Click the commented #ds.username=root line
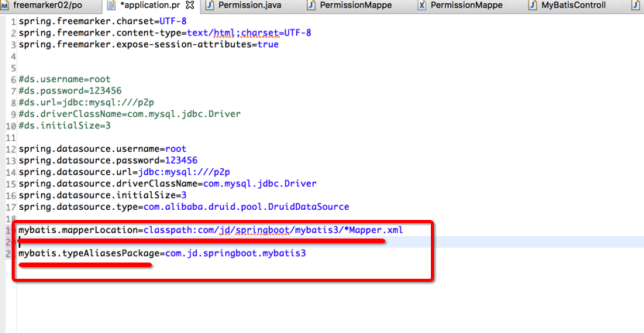Screen dimensions: 644x333 coord(64,79)
